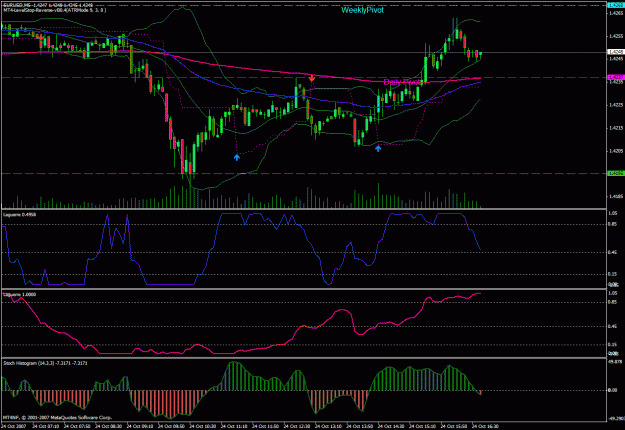Click the 24 Oct 11:10 time label
Image resolution: width=625 pixels, height=430 pixels.
[x=234, y=426]
